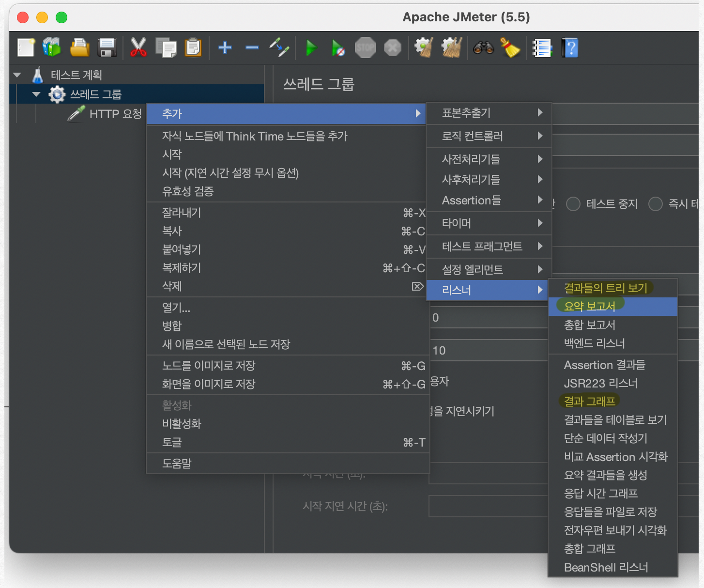This screenshot has height=588, width=704.
Task: Click the Reset search broom icon
Action: tap(510, 47)
